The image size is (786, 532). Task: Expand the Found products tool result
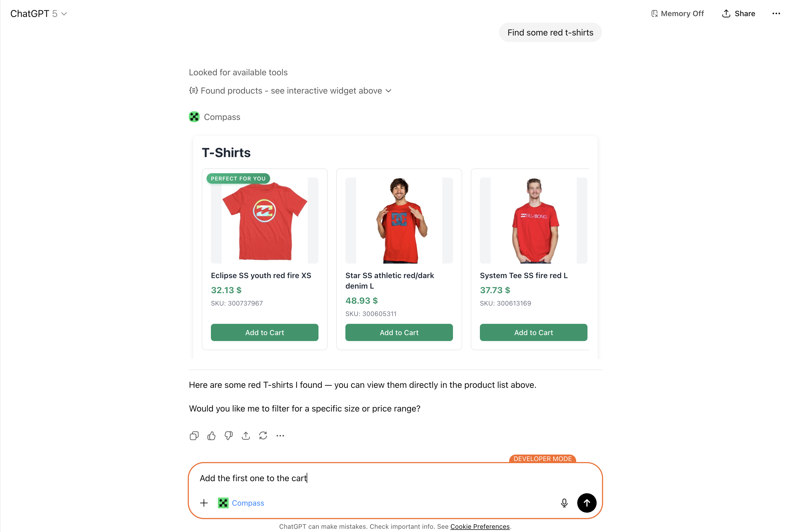290,91
